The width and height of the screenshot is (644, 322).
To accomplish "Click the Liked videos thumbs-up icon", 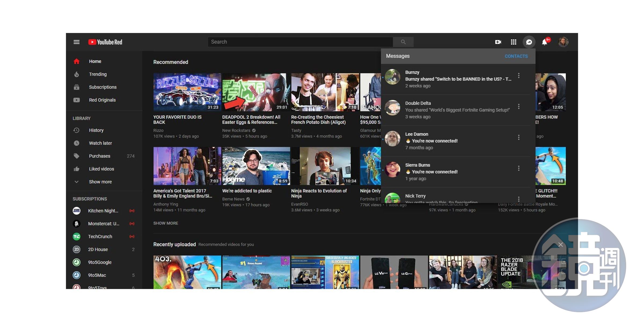I will (76, 169).
